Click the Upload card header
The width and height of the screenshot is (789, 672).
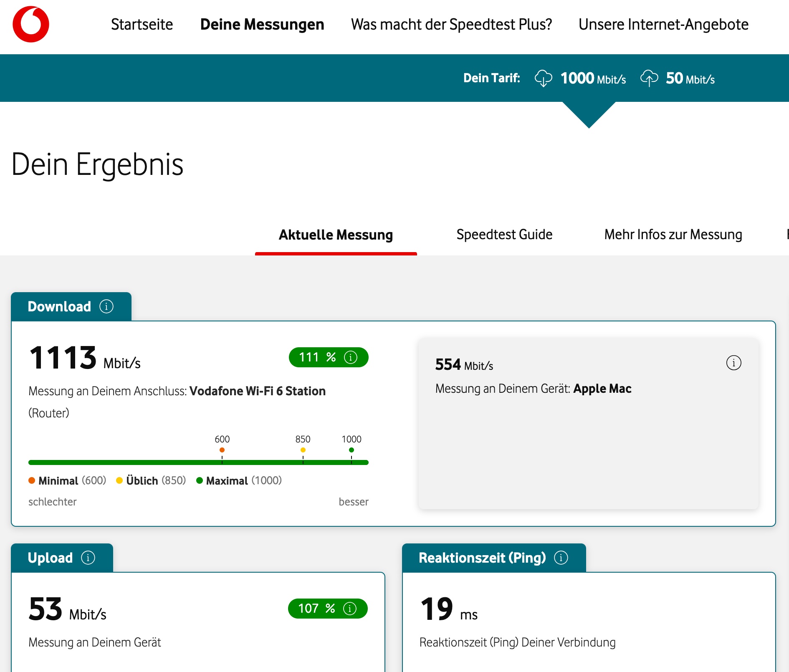point(62,558)
